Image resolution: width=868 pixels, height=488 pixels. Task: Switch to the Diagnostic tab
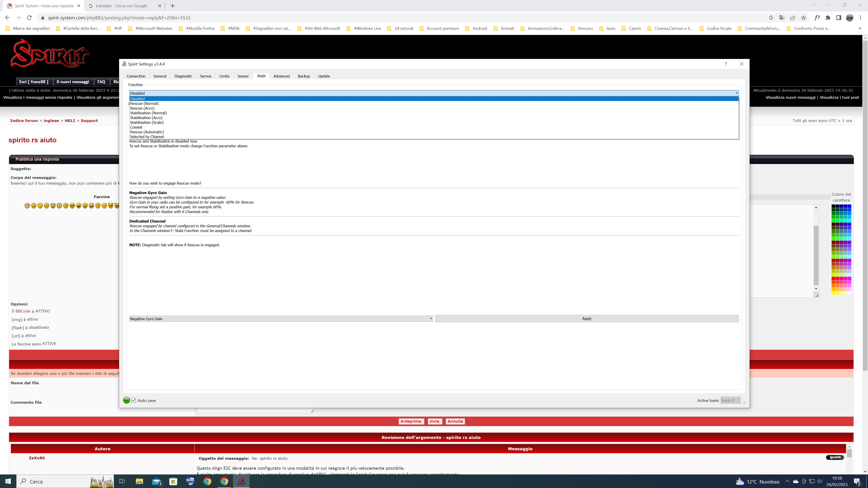(183, 76)
